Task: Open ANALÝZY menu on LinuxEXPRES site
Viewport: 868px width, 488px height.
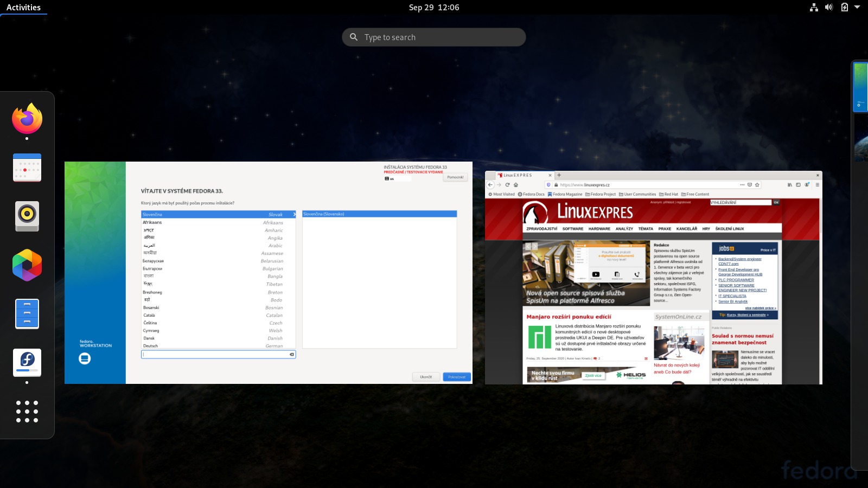Action: pos(624,229)
